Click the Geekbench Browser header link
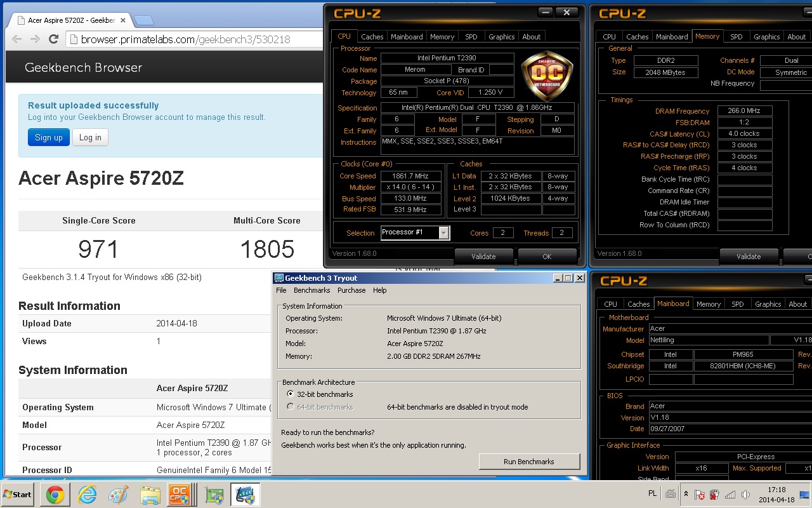This screenshot has height=508, width=812. [x=83, y=67]
